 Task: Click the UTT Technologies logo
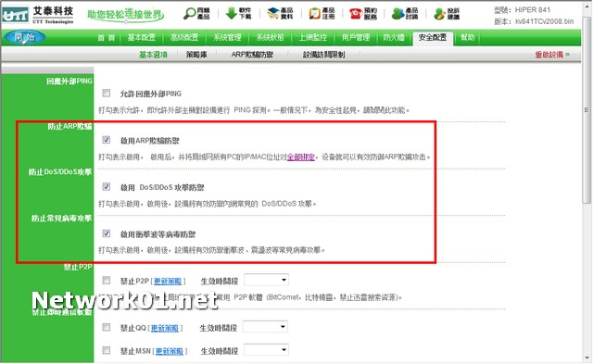[x=37, y=15]
